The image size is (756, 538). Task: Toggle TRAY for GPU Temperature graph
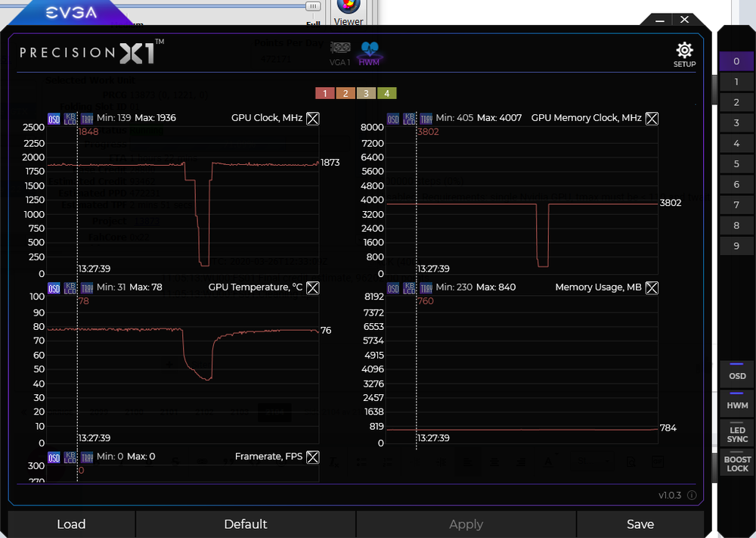87,288
